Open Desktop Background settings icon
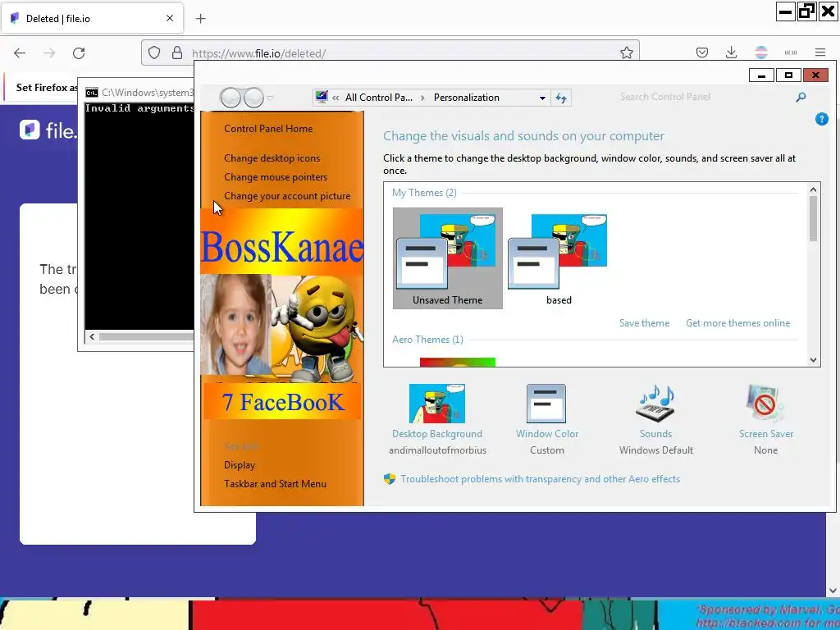Screen dimensions: 840x630 (x=437, y=404)
